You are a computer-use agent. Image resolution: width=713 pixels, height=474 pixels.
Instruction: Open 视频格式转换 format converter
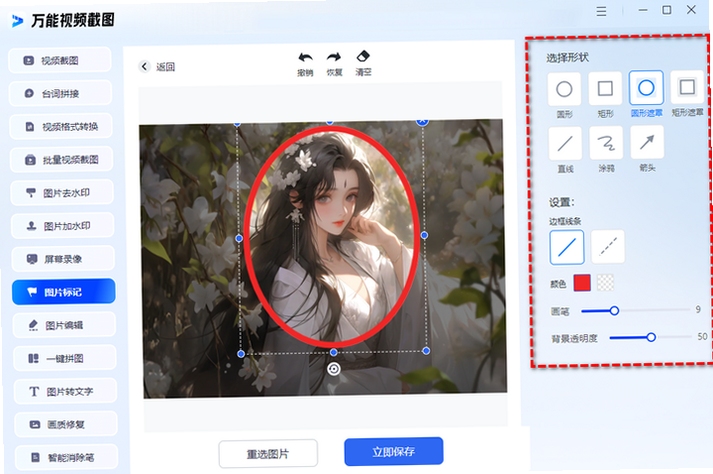(61, 126)
